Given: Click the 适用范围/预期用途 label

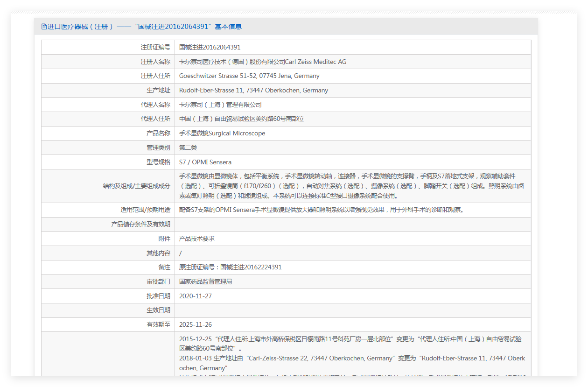Looking at the screenshot, I should 145,210.
